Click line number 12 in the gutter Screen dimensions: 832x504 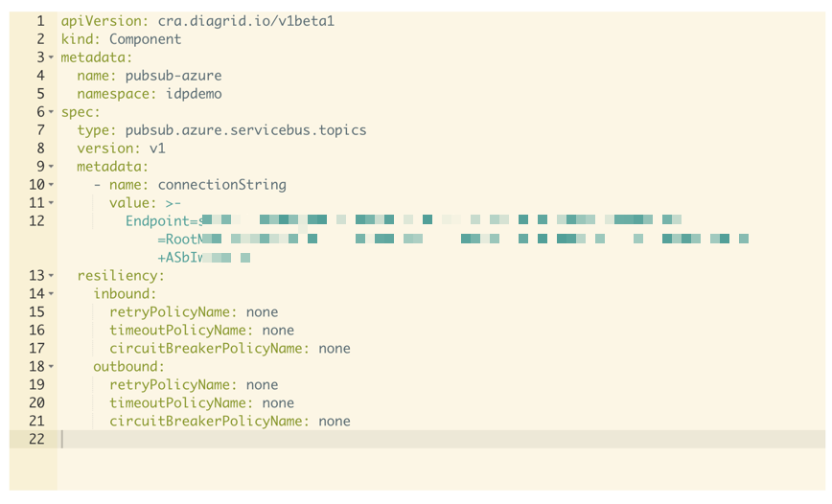[35, 221]
